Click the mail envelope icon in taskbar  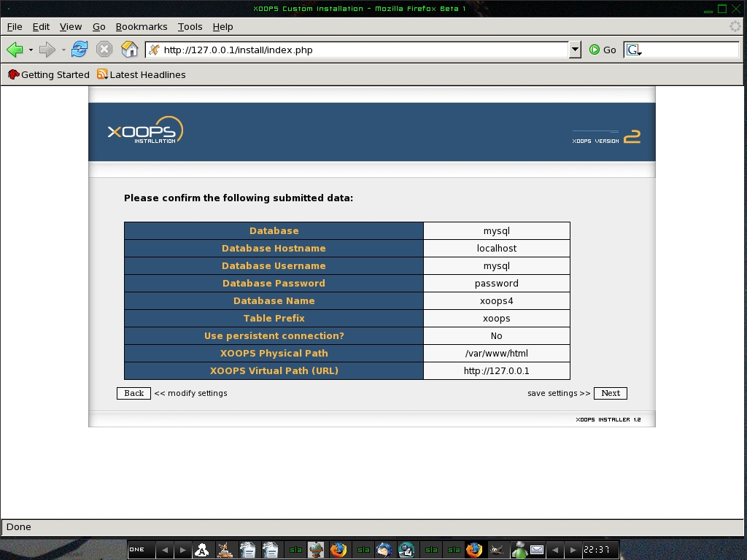point(537,550)
